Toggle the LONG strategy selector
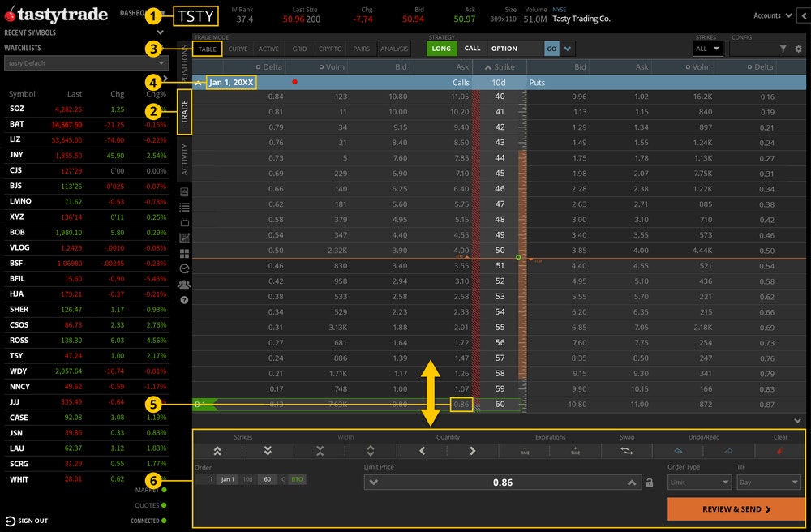 [441, 49]
